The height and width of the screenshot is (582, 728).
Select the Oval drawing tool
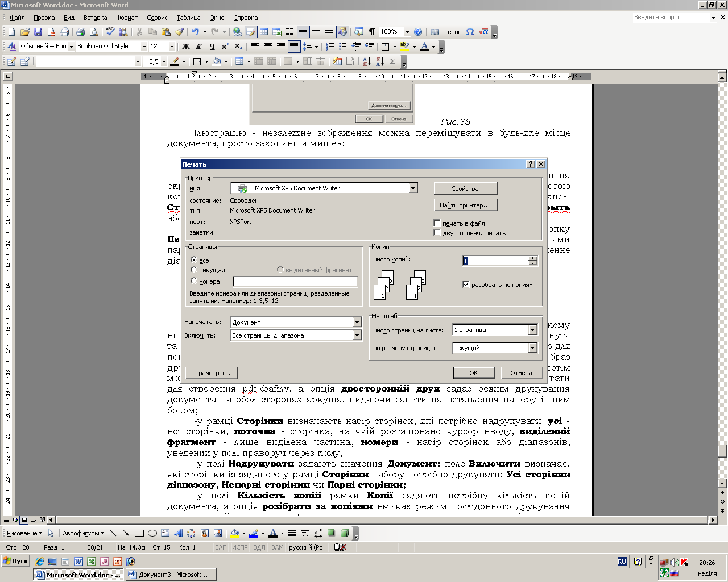coord(152,533)
